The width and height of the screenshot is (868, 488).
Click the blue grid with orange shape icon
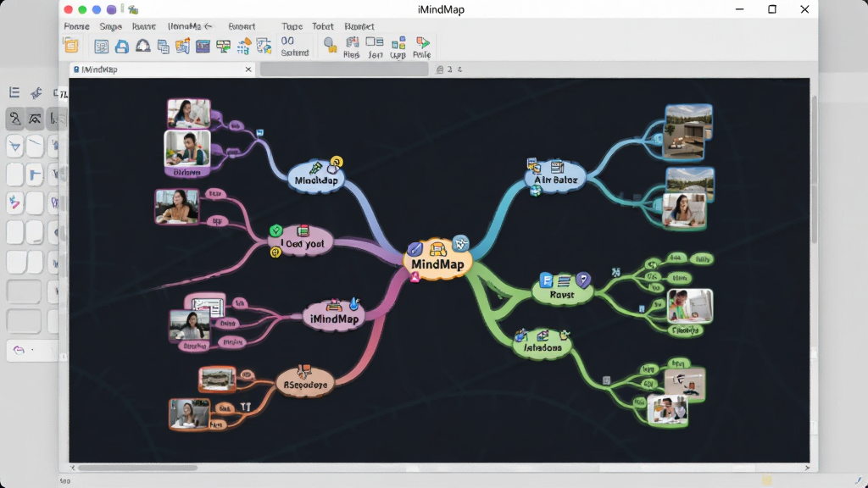click(243, 46)
